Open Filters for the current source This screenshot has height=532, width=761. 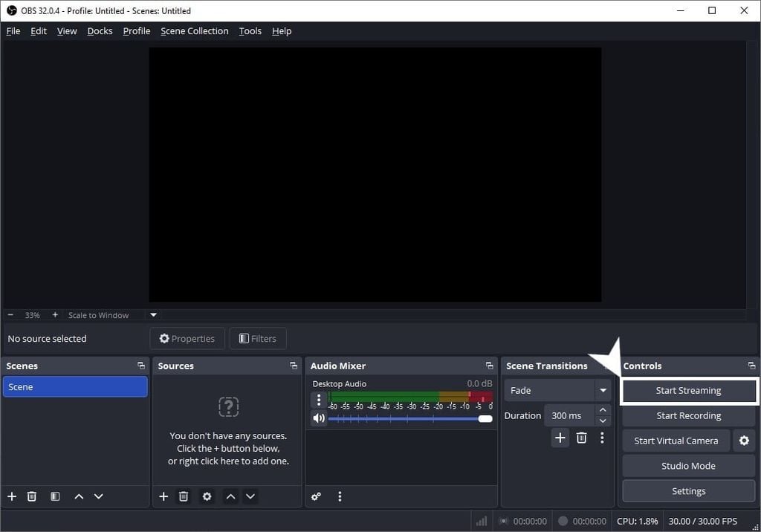(258, 338)
